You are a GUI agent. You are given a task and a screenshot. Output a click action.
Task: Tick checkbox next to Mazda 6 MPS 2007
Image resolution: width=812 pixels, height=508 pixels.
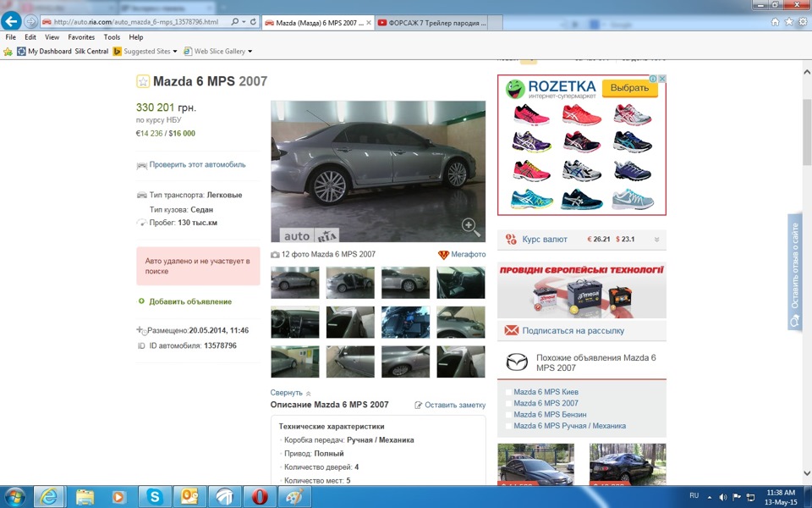point(508,404)
